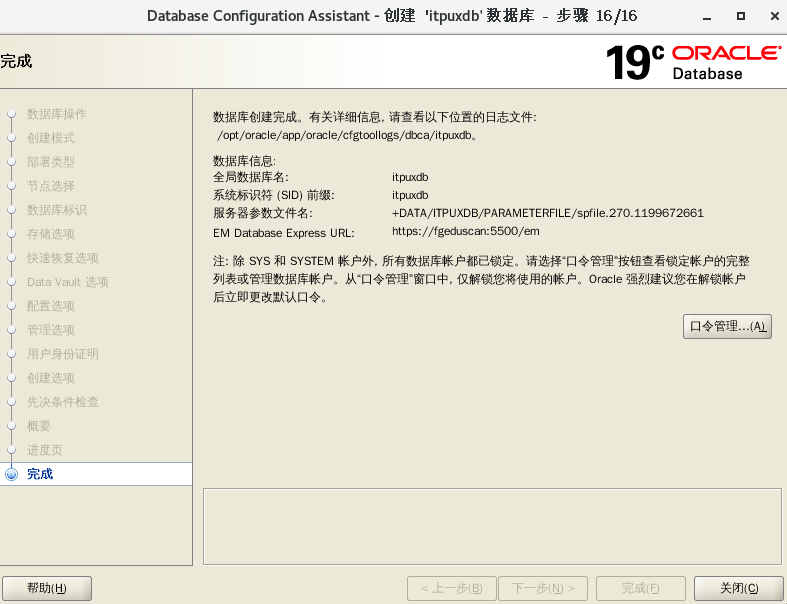
Task: Click the disabled 下一步(N) next button
Action: click(543, 588)
